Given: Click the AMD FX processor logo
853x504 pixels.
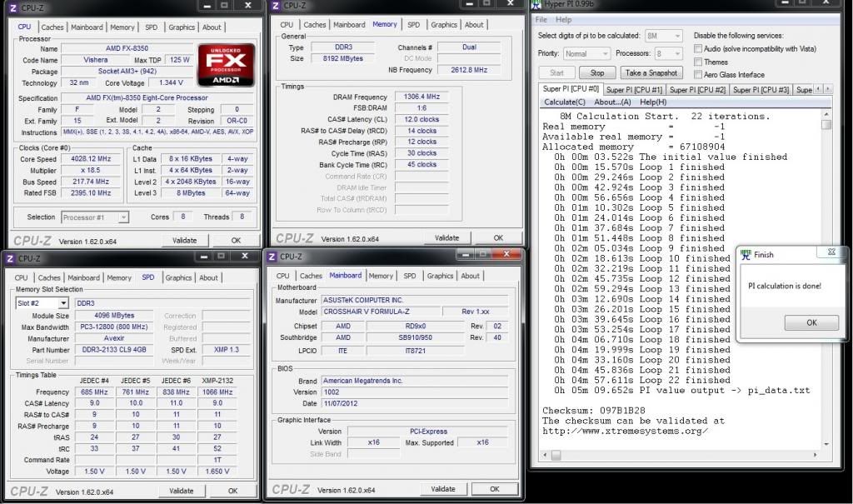Looking at the screenshot, I should [226, 64].
